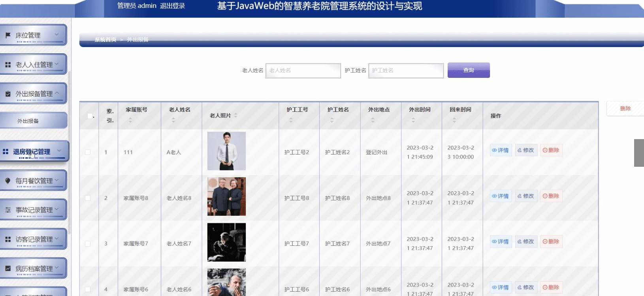Sort by 外出时间 column arrows
644x296 pixels.
[x=413, y=120]
